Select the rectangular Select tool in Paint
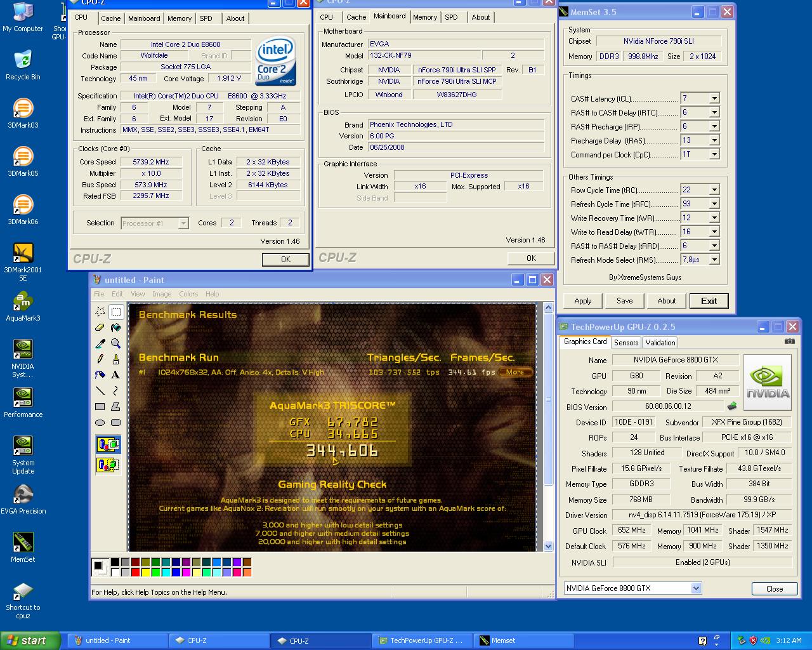The image size is (812, 650). pos(116,312)
